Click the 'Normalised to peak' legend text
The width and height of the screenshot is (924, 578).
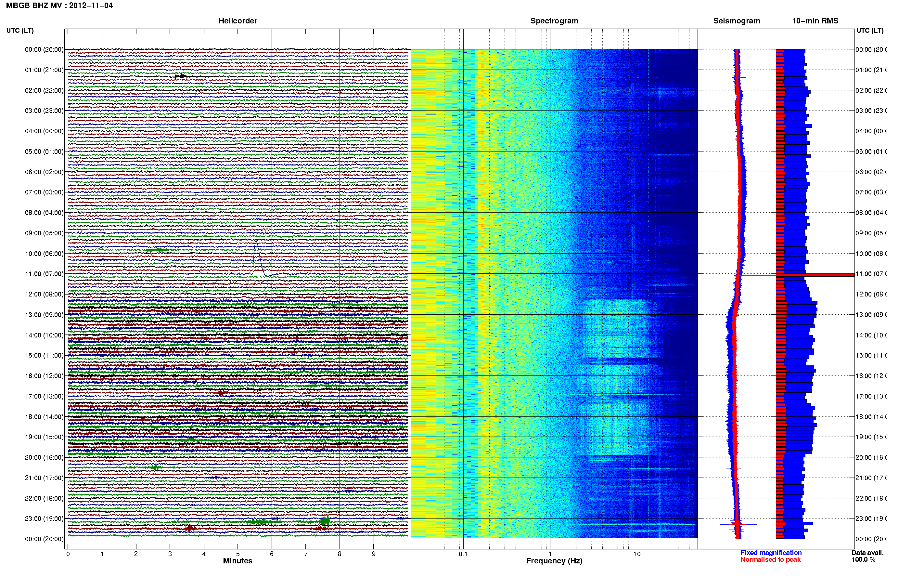click(x=770, y=560)
